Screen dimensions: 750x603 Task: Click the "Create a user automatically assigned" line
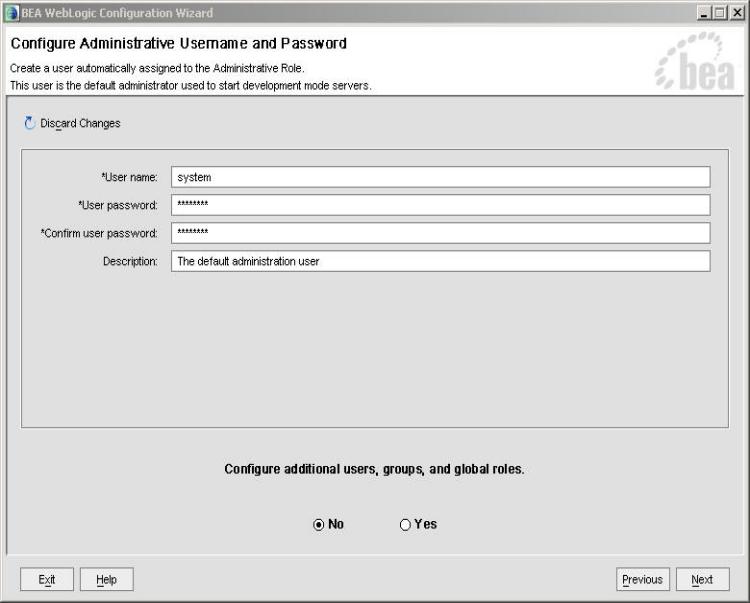coord(157,68)
